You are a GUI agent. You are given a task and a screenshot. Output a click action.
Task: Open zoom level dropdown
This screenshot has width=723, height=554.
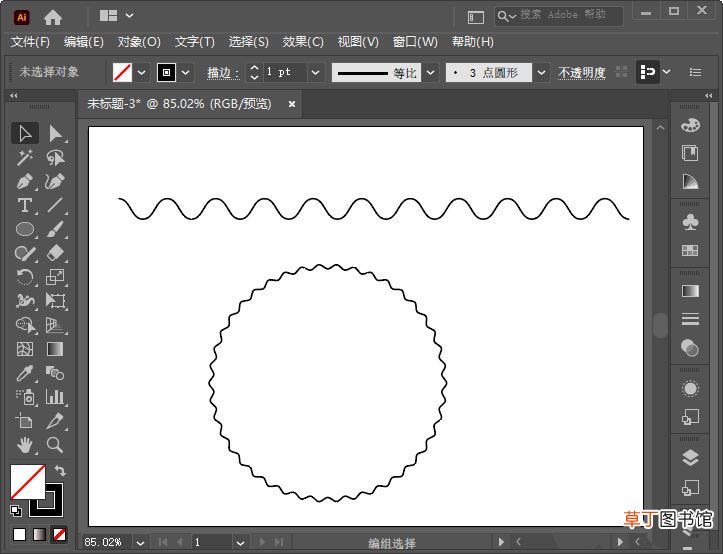(140, 543)
